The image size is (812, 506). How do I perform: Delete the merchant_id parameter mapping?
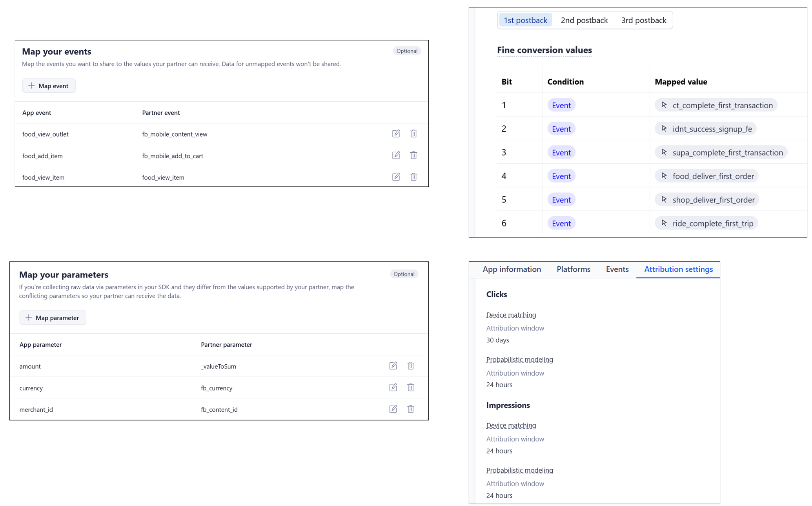click(411, 409)
